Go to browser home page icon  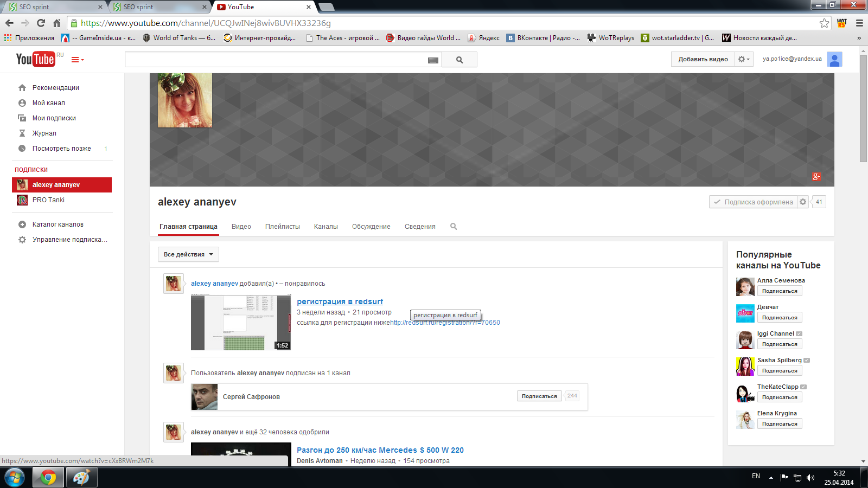pos(56,23)
